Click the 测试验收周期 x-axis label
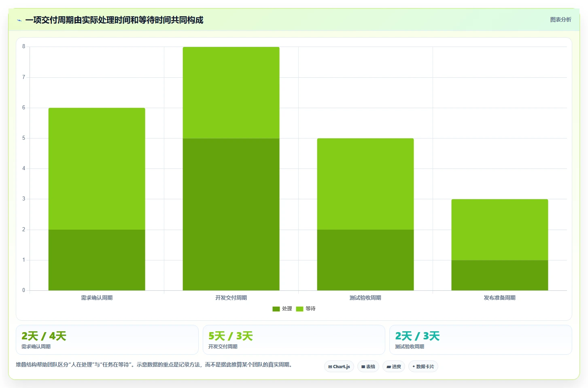588x388 pixels. pos(365,298)
